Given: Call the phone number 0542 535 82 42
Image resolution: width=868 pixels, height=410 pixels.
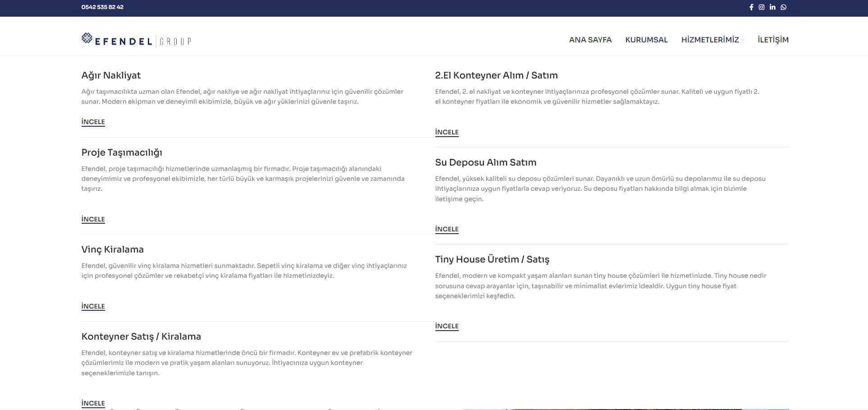Looking at the screenshot, I should pyautogui.click(x=102, y=7).
